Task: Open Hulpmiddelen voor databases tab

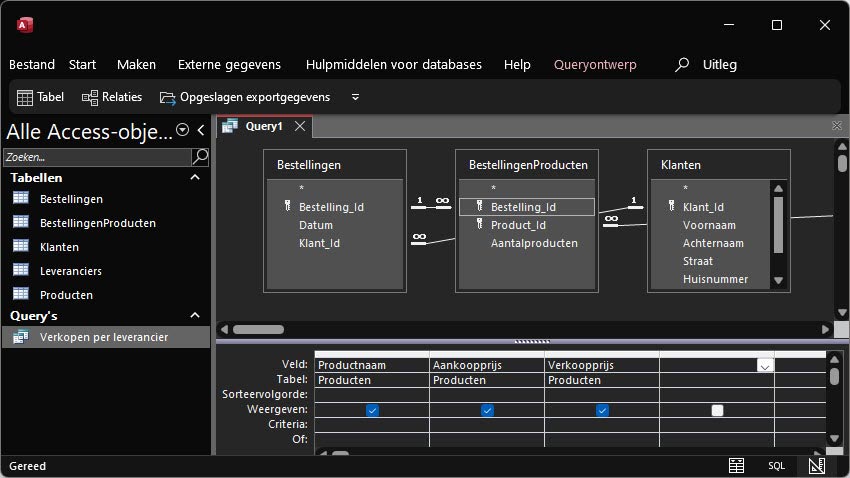Action: pos(394,64)
